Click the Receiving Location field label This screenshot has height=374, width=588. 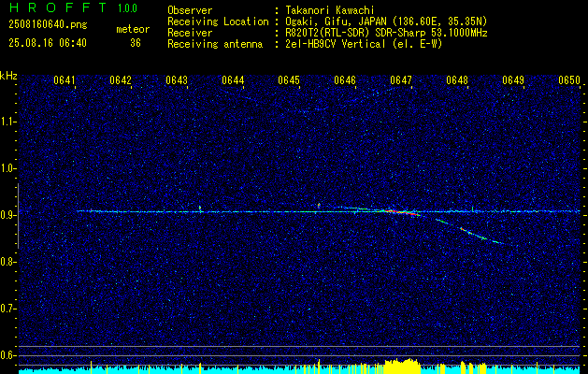tap(218, 22)
